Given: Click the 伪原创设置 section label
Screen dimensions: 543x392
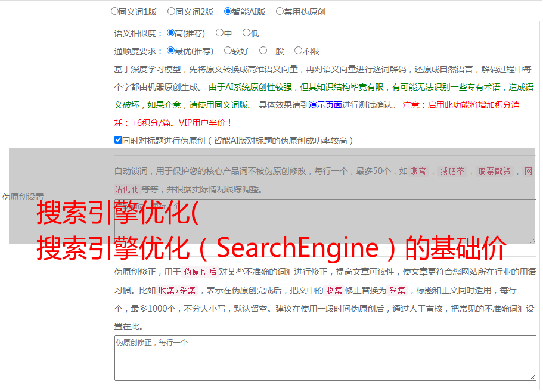Looking at the screenshot, I should tap(23, 197).
